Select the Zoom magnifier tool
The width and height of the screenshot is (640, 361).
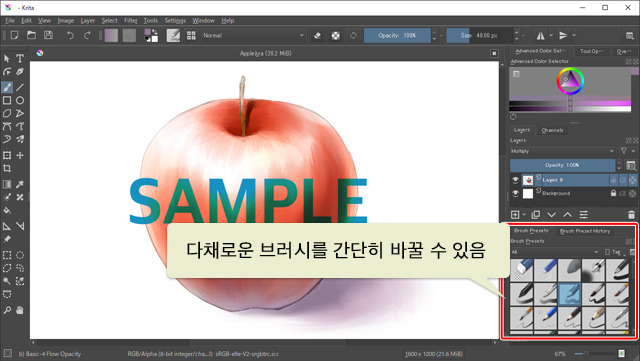(x=7, y=310)
